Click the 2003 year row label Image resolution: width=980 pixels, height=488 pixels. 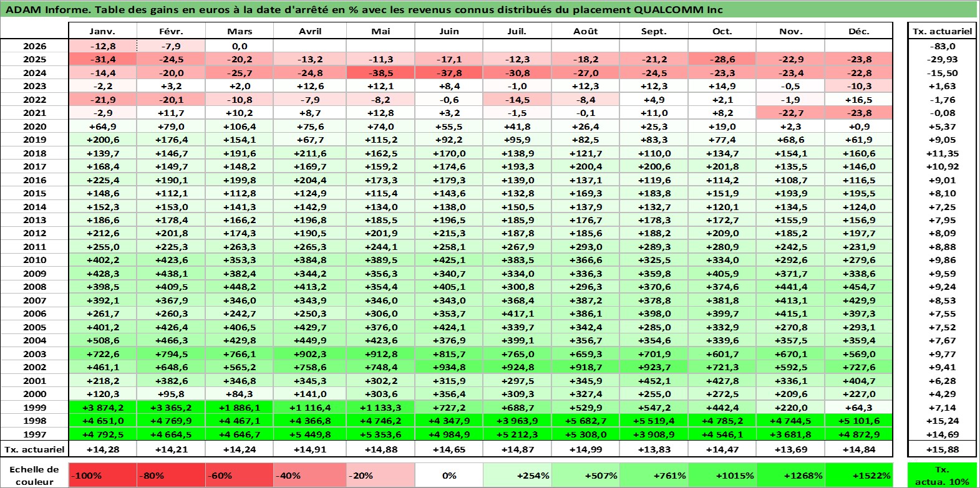[34, 353]
